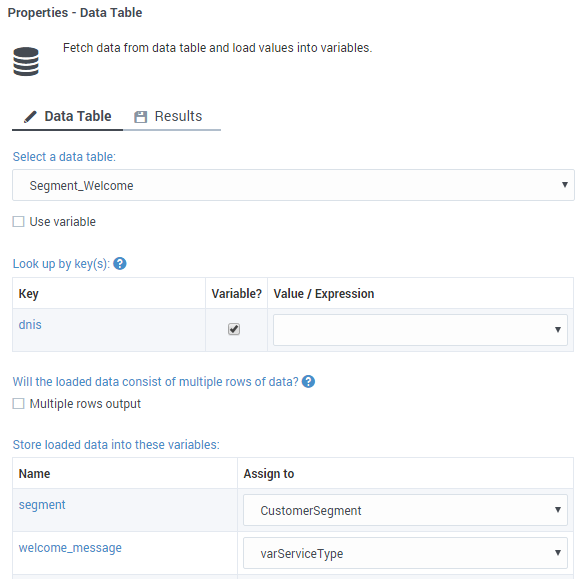This screenshot has width=588, height=579.
Task: Click the segment name link
Action: tap(42, 505)
